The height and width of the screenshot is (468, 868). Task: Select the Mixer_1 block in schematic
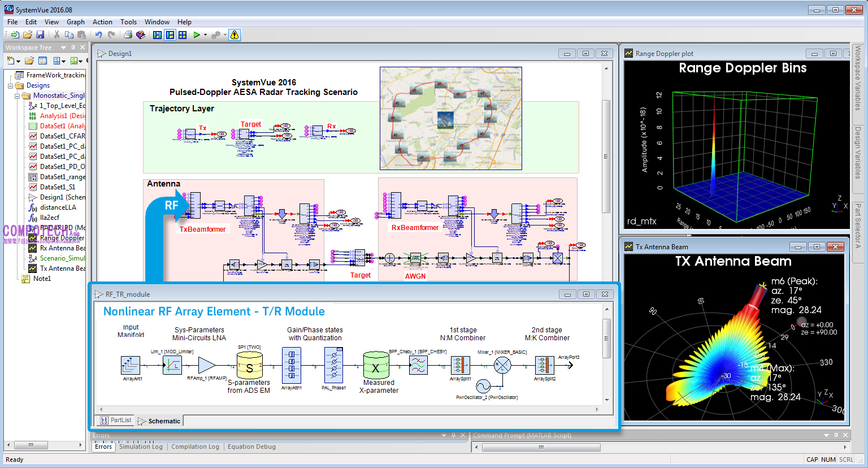pyautogui.click(x=502, y=365)
